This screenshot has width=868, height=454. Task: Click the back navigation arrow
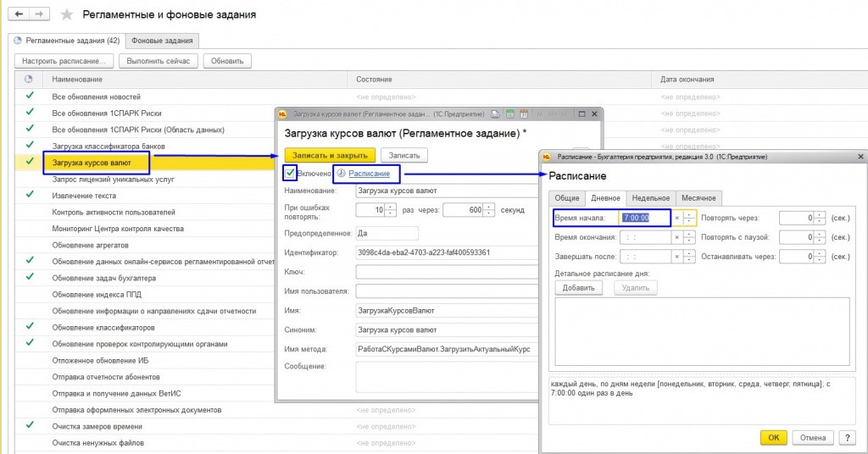pyautogui.click(x=20, y=15)
